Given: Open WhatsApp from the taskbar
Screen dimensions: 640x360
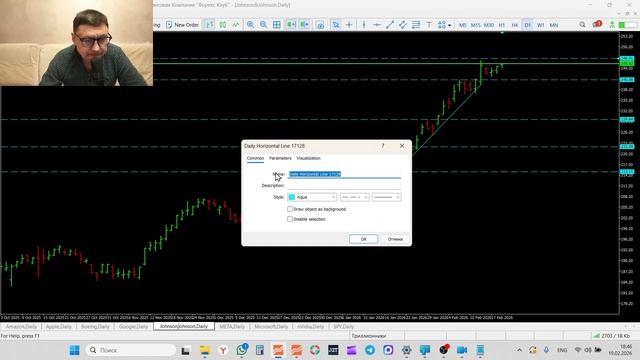Looking at the screenshot, I should pos(242,350).
